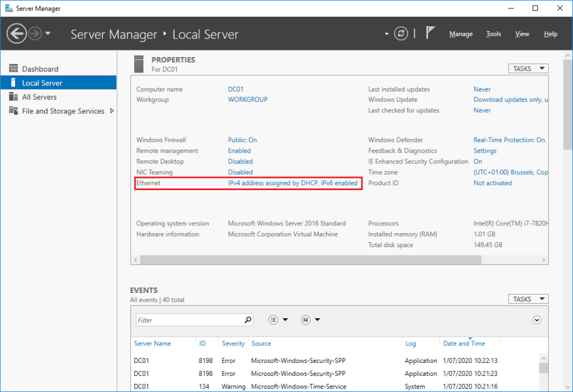Viewport: 573px width, 392px height.
Task: Click the DC01 computer name link
Action: coord(236,89)
